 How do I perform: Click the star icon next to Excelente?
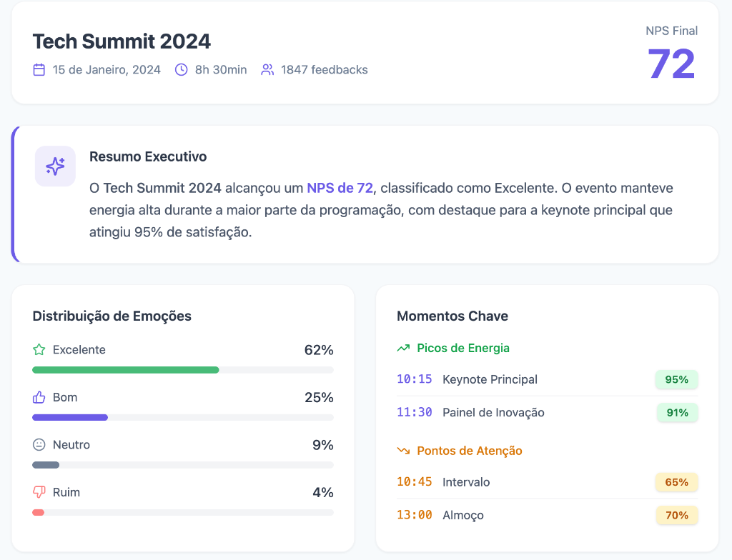pyautogui.click(x=39, y=349)
